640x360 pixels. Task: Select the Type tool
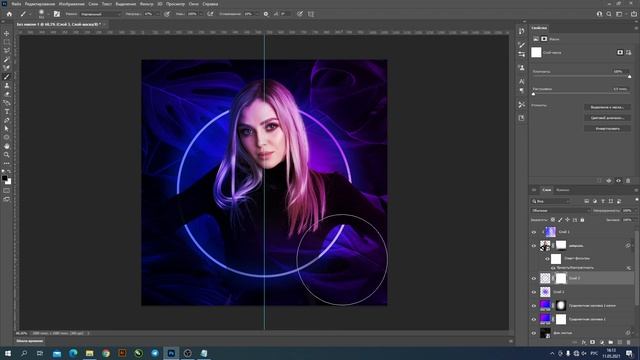coord(7,111)
